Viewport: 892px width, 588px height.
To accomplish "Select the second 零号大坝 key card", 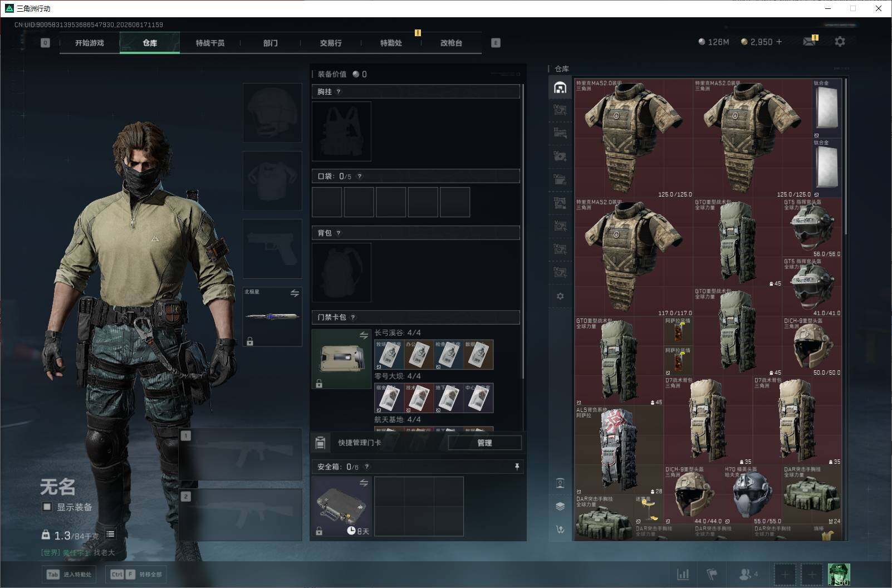I will (x=419, y=398).
